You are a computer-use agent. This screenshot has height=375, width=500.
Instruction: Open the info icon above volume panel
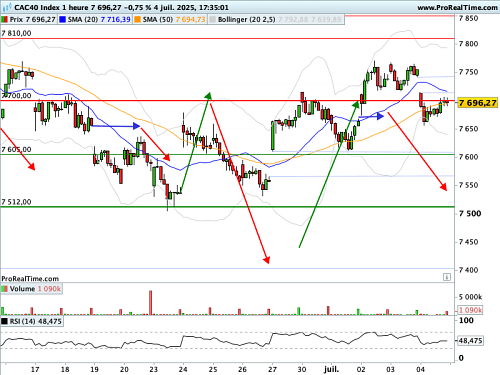click(447, 277)
